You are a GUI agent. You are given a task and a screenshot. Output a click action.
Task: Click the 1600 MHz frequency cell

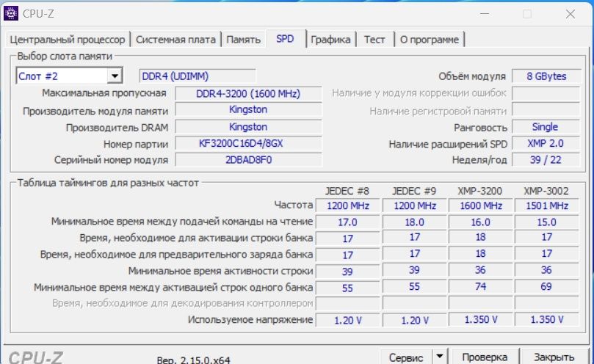point(481,205)
